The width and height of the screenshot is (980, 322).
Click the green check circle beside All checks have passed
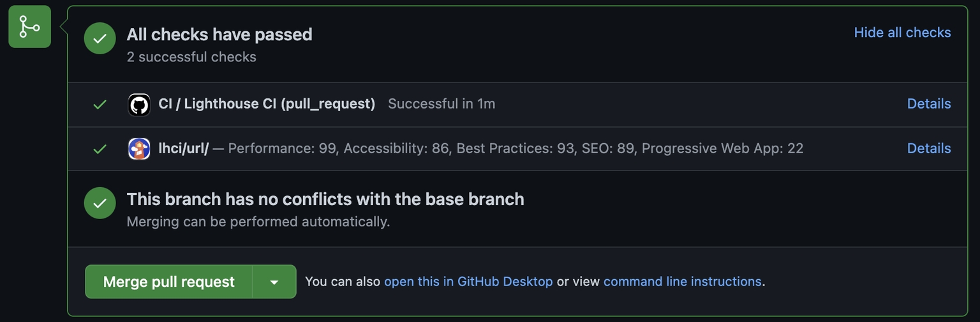(100, 38)
